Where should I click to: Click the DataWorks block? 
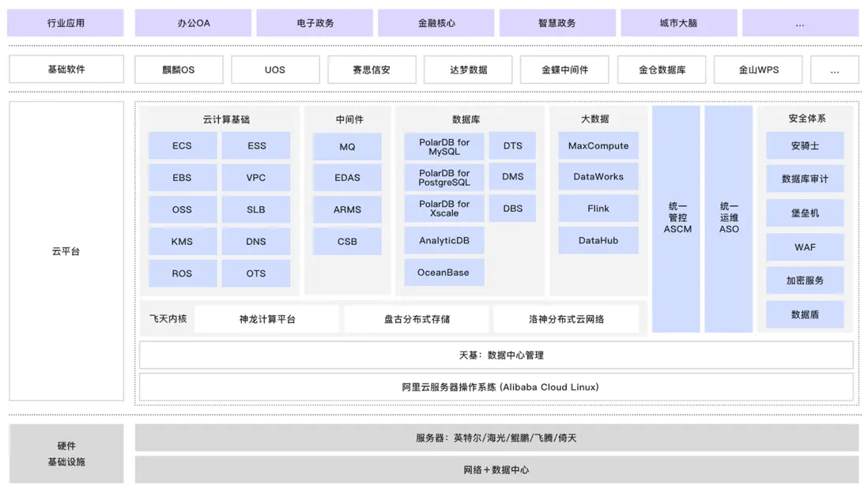pos(598,176)
